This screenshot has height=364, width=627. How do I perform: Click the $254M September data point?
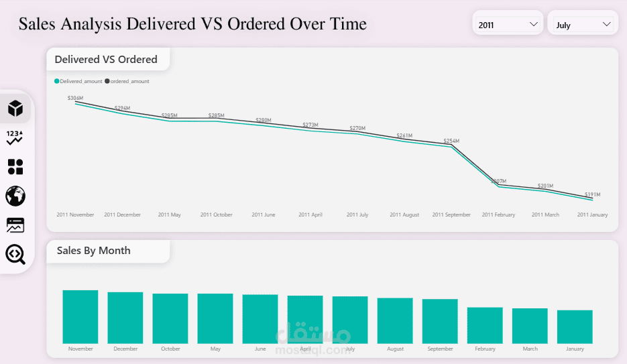(x=451, y=141)
